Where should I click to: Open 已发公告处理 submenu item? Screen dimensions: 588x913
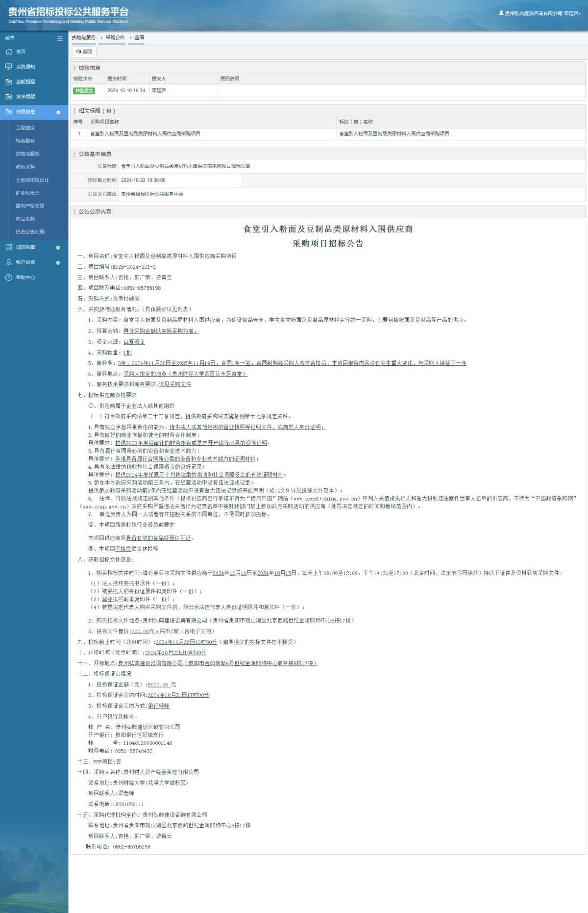(x=30, y=232)
